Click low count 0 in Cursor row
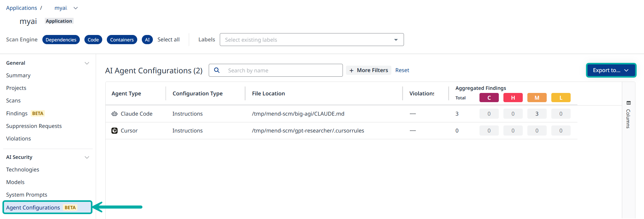 coord(561,131)
